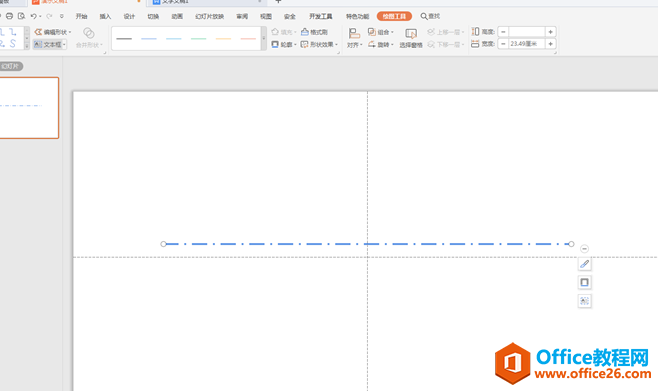Click the Redo arrow icon
The width and height of the screenshot is (658, 391).
tap(49, 16)
